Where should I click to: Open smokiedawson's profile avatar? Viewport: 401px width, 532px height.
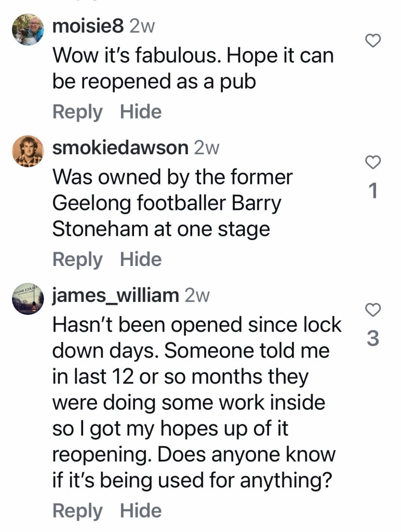[x=28, y=151]
